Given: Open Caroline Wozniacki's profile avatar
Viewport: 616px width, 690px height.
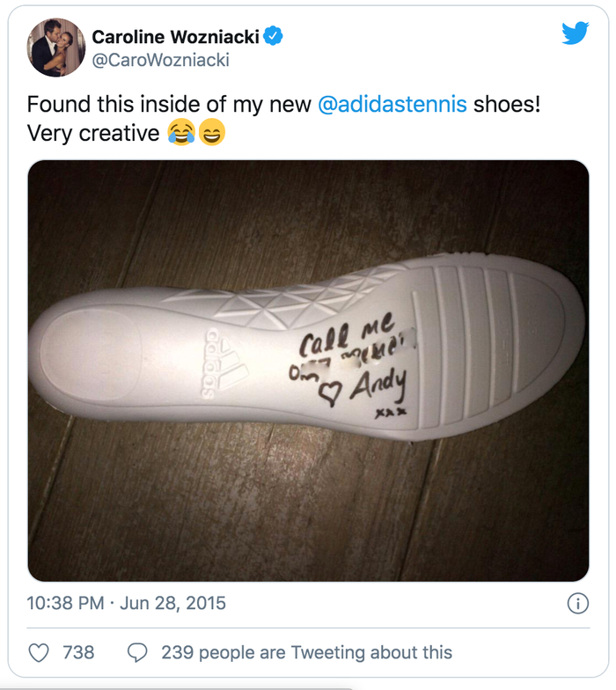Looking at the screenshot, I should [55, 48].
